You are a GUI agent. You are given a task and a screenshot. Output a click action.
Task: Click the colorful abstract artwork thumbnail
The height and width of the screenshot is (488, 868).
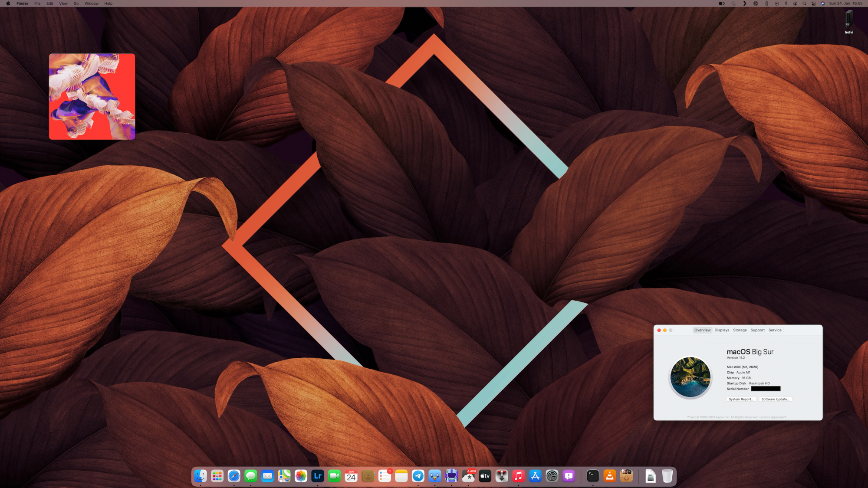pos(92,96)
